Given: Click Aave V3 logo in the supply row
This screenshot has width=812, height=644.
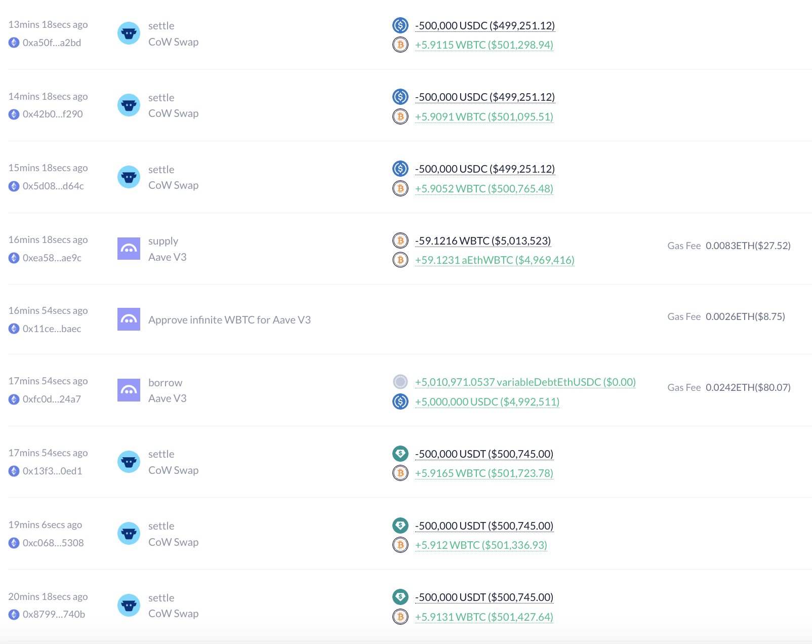Looking at the screenshot, I should (129, 249).
